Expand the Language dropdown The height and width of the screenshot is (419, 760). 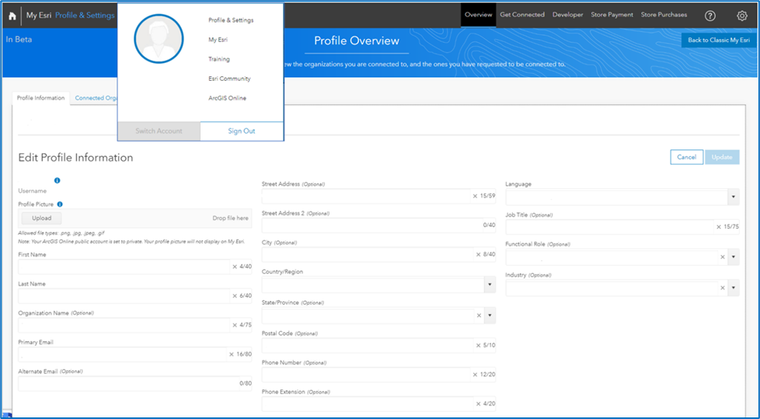coord(733,197)
